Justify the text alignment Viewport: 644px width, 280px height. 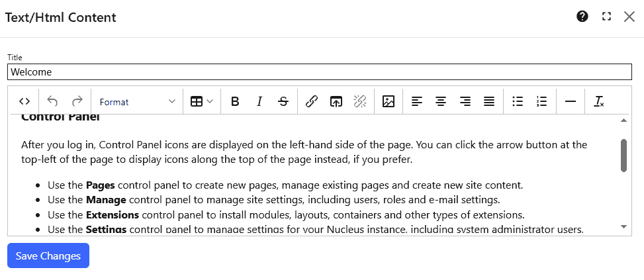(x=489, y=101)
